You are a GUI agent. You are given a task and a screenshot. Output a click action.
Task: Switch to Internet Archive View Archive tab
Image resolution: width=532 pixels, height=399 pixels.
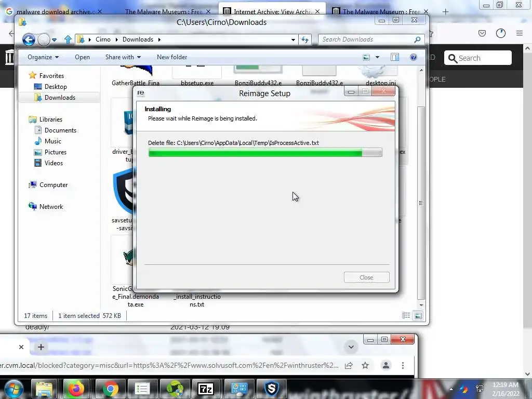coord(271,11)
